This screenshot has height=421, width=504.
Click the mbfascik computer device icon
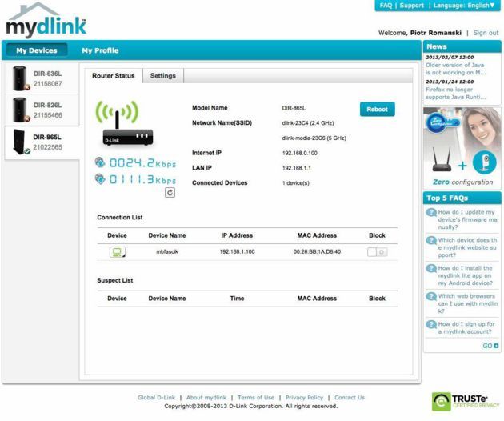pyautogui.click(x=118, y=252)
